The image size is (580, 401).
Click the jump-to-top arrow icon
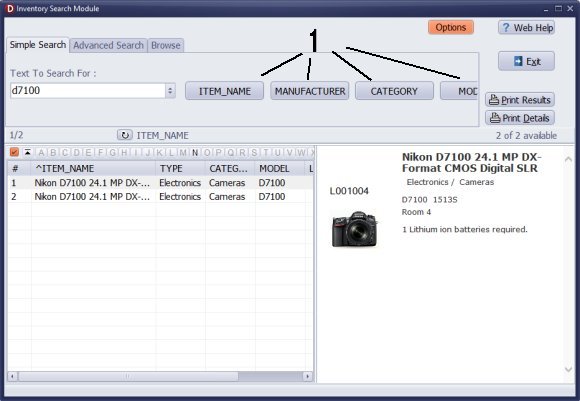[27, 152]
